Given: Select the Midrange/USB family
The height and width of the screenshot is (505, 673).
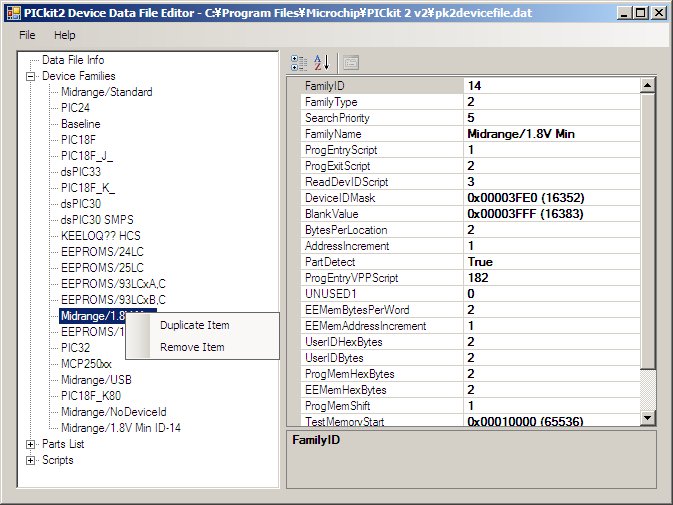Looking at the screenshot, I should (x=96, y=380).
